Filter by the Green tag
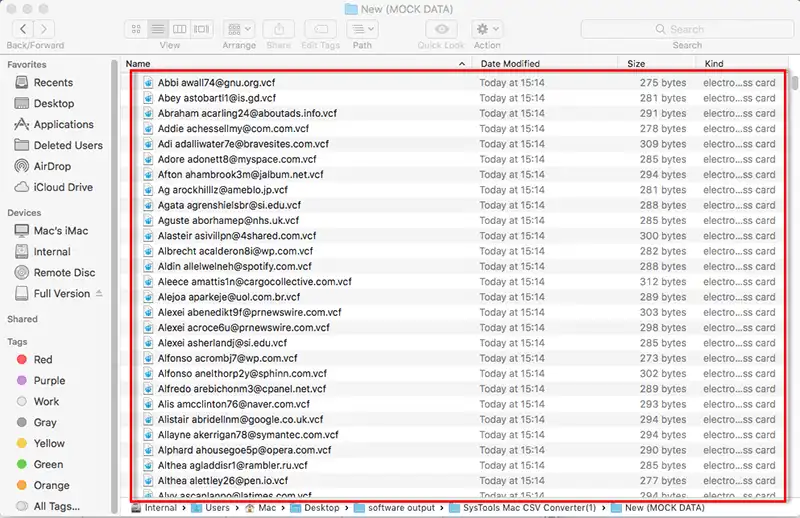This screenshot has width=800, height=518. pos(48,464)
